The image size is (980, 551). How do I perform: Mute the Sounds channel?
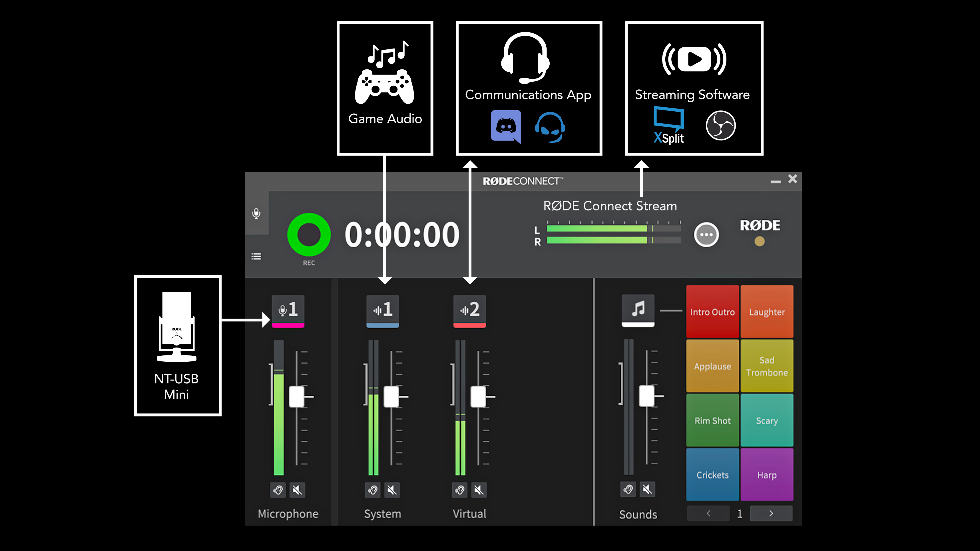[647, 489]
